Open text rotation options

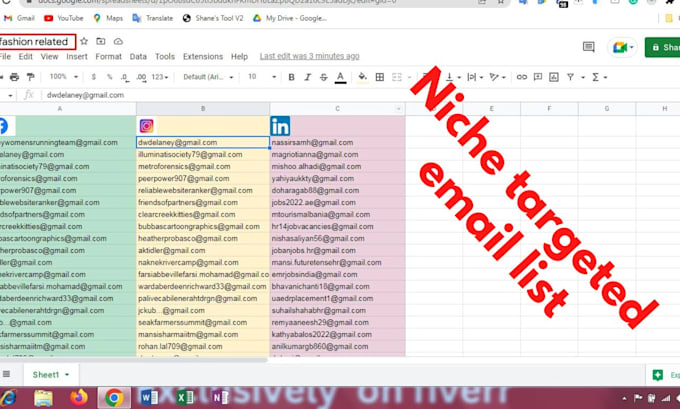(497, 77)
